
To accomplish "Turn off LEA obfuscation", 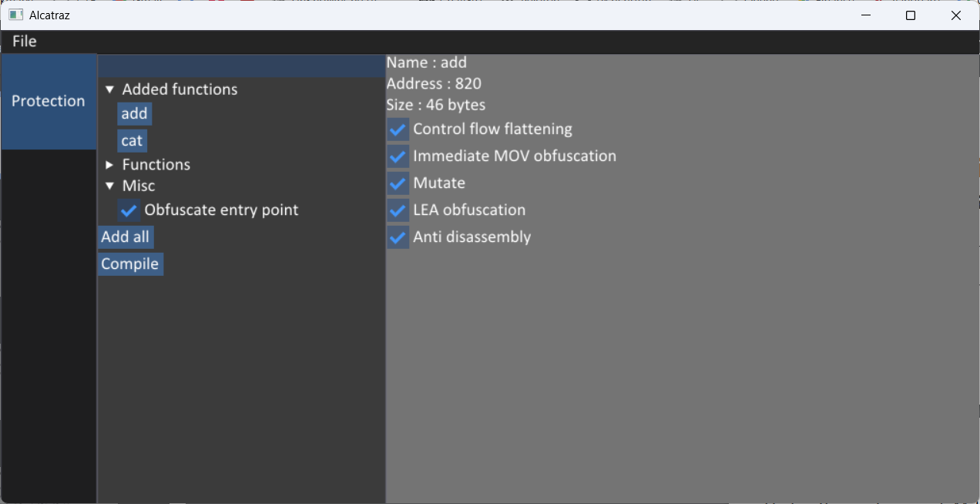I will tap(398, 210).
